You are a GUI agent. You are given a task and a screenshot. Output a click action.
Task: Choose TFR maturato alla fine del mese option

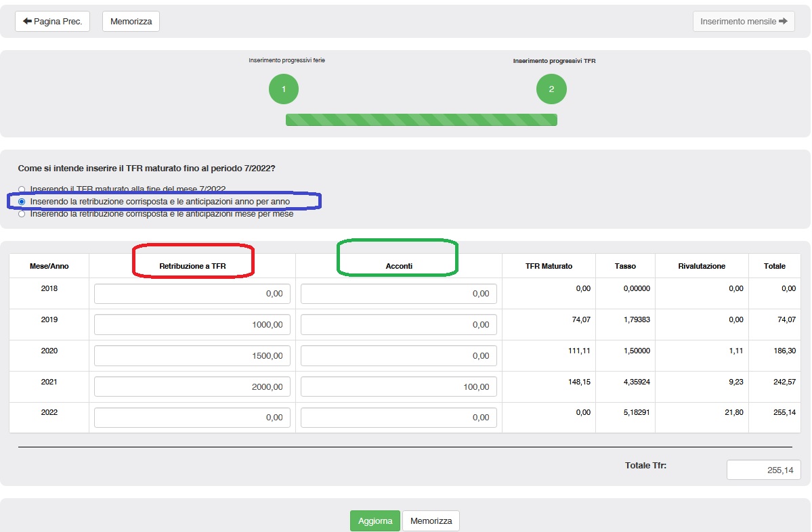(22, 190)
